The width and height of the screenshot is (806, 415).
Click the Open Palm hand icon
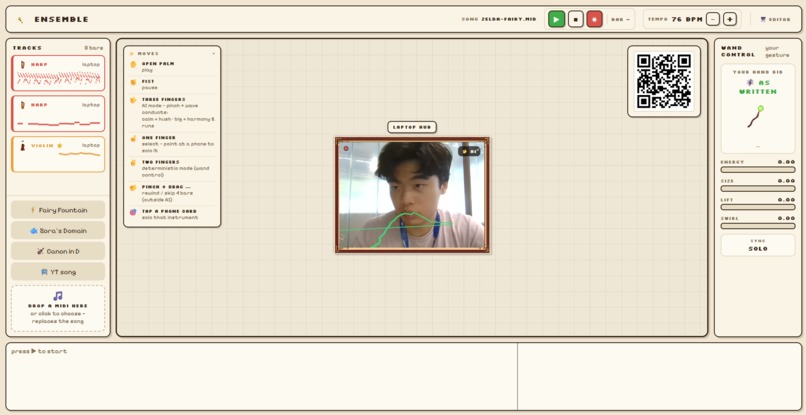pos(133,64)
